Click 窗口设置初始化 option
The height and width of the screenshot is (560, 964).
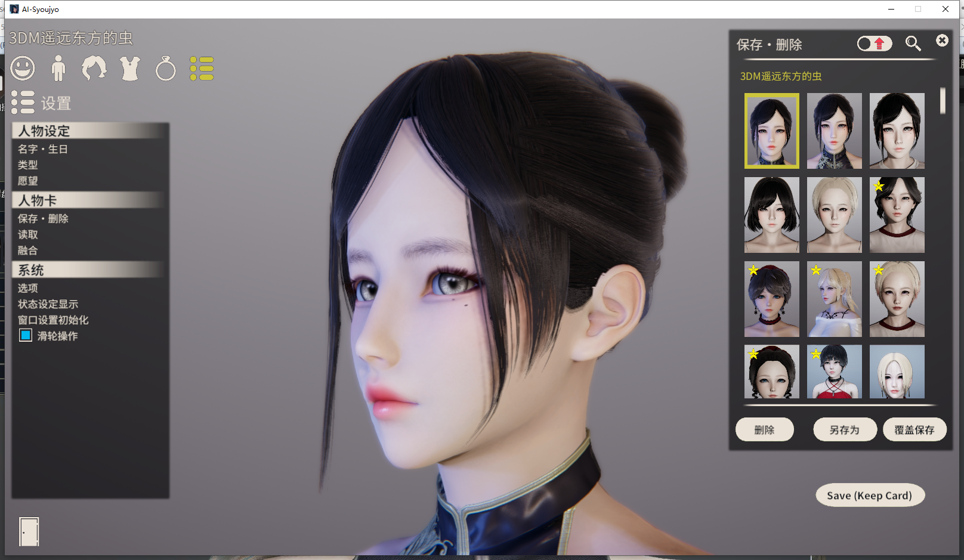(x=53, y=320)
